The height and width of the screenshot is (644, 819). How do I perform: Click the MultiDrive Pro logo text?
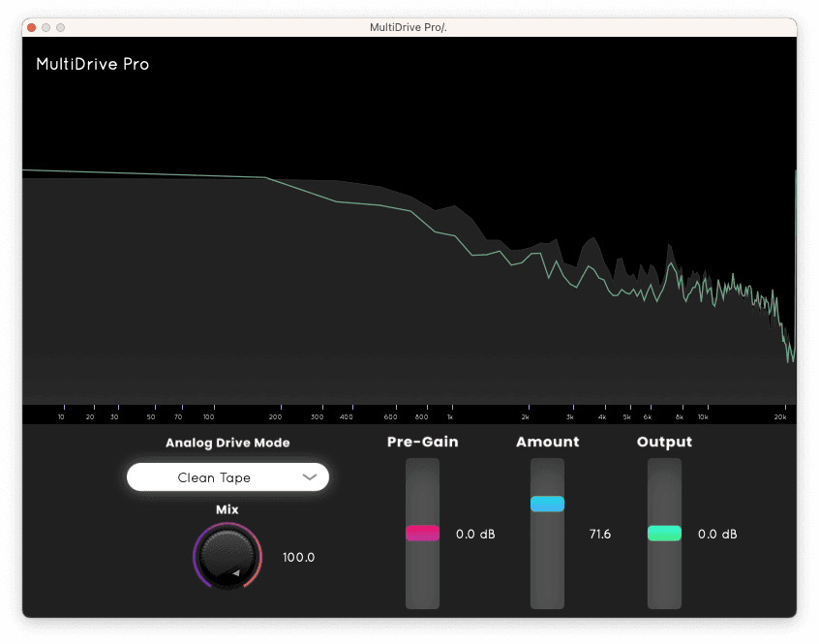92,64
